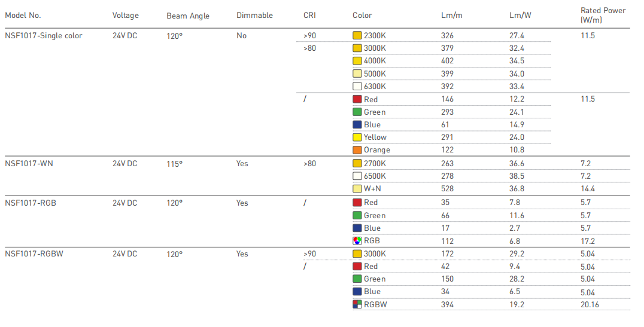Select the Orange color swatch
644x327 pixels.
pyautogui.click(x=357, y=150)
